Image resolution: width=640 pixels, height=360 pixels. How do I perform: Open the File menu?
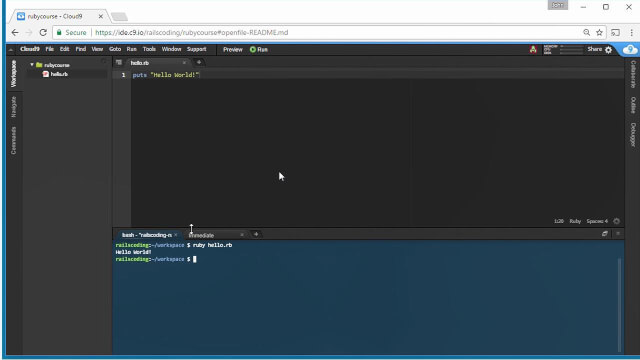pyautogui.click(x=49, y=49)
